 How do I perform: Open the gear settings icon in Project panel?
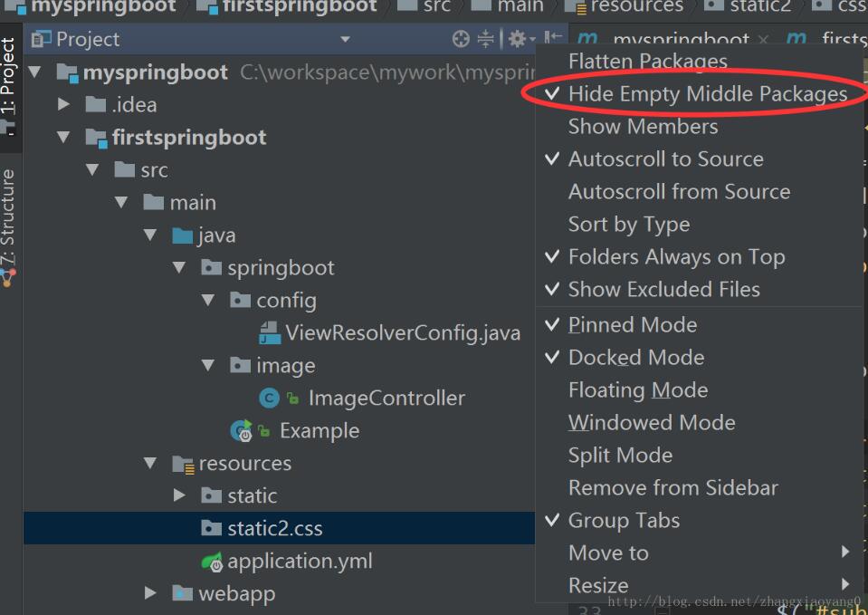click(x=517, y=39)
